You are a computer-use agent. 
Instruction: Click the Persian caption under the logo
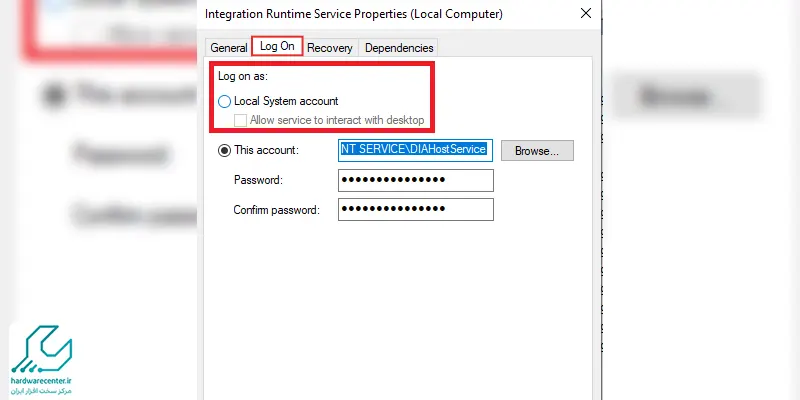[x=43, y=391]
